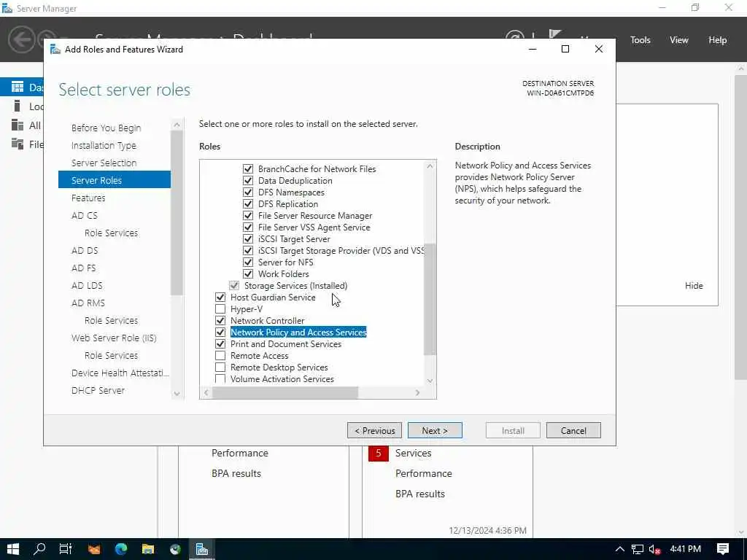Open Task View from the taskbar
Viewport: 747px width, 560px height.
[x=66, y=549]
